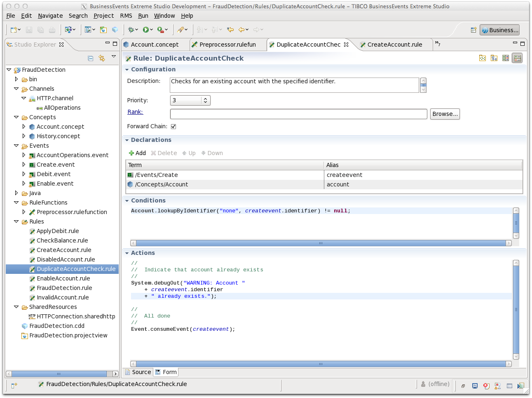Select the /Events/Create declaration row
This screenshot has width=532, height=398.
tap(324, 175)
